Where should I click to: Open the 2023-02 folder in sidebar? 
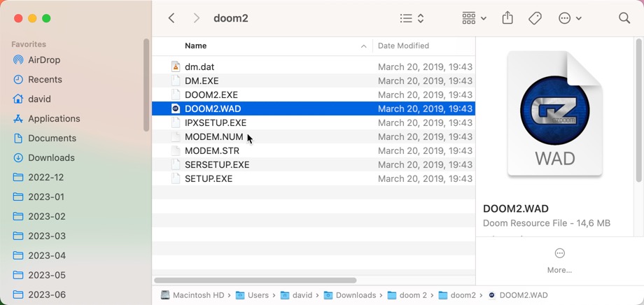39,217
